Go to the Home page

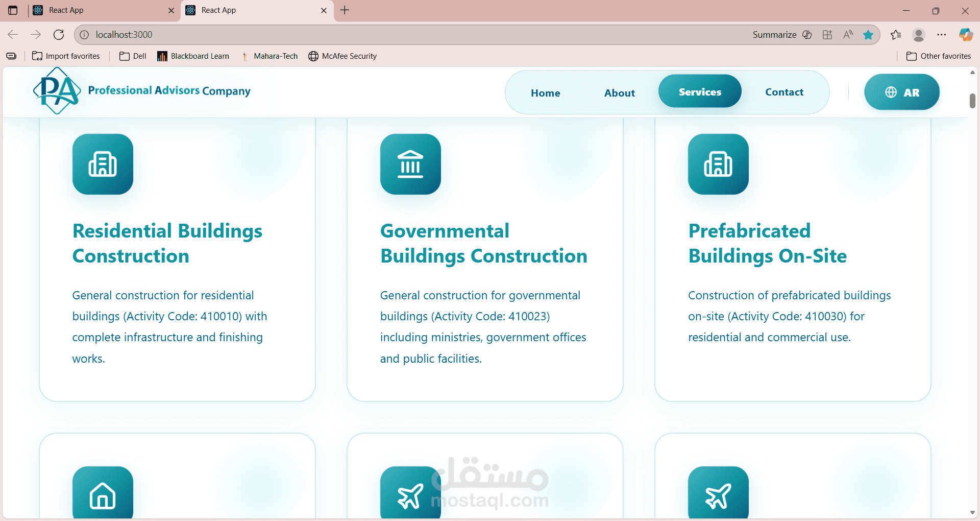[x=546, y=93]
